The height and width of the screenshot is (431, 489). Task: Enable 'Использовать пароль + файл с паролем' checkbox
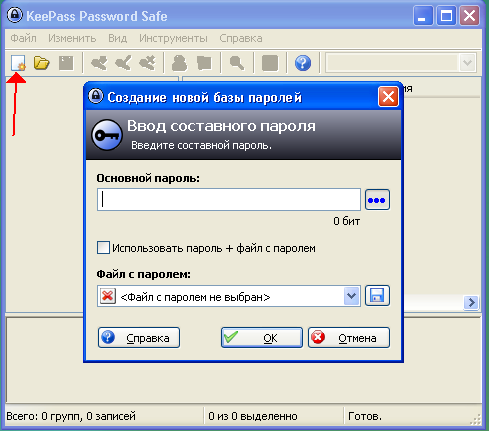click(103, 248)
